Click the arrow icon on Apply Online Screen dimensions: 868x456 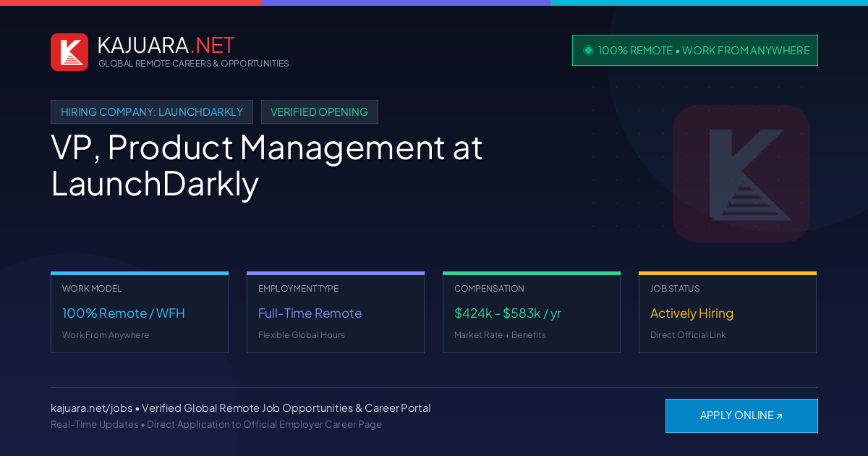pos(779,416)
